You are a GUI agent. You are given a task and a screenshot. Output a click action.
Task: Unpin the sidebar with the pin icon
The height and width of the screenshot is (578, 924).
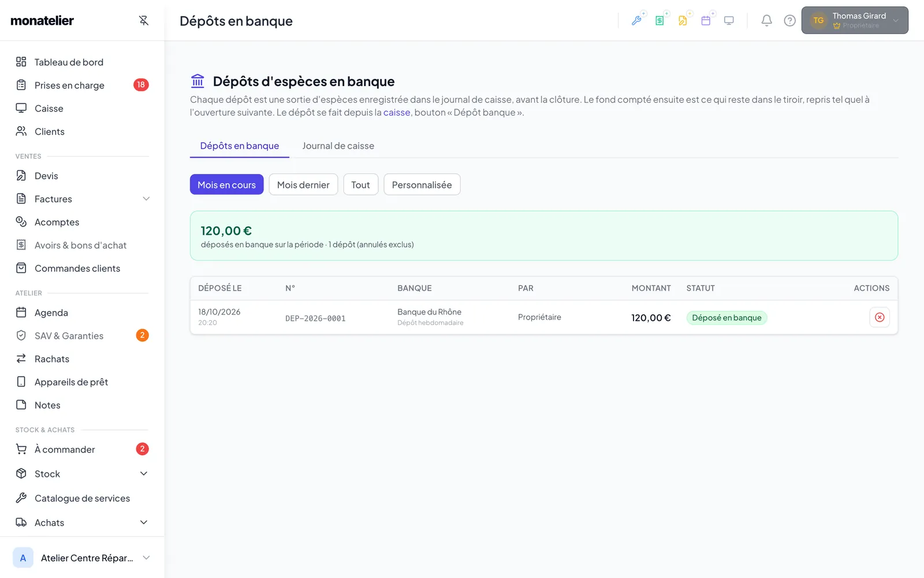144,20
